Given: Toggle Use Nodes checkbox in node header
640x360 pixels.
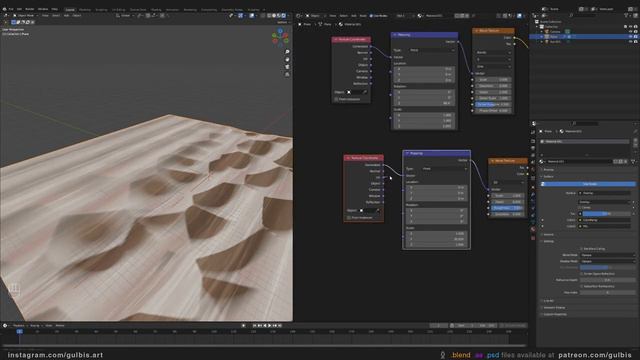Looking at the screenshot, I should click(371, 16).
